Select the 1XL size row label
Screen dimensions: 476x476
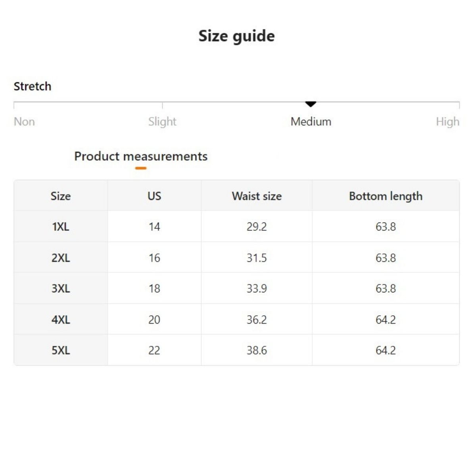pos(61,226)
